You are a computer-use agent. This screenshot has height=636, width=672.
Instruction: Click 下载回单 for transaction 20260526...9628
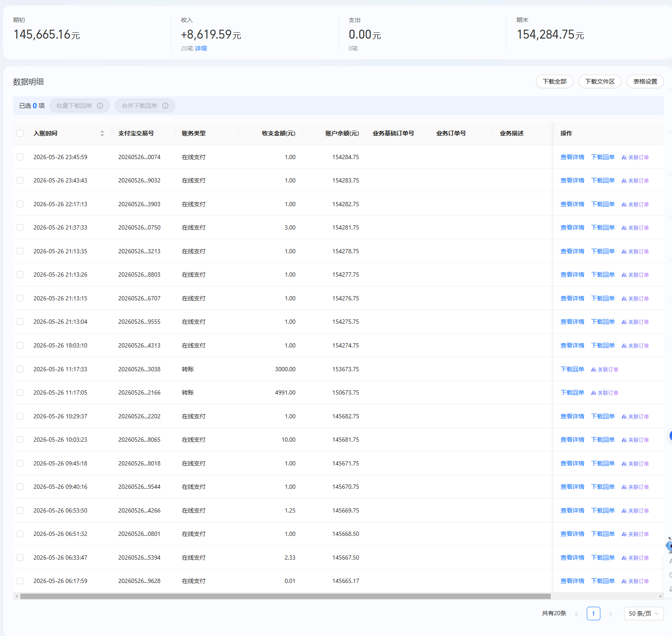pos(603,581)
